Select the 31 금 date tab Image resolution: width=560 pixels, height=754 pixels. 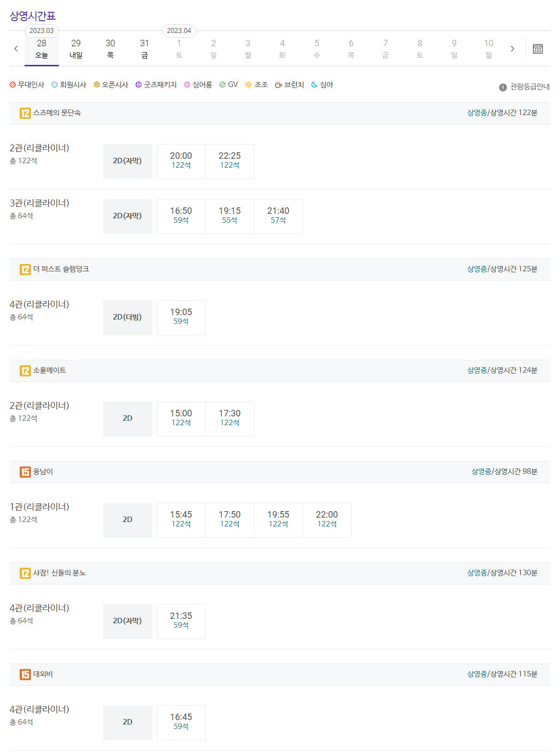point(145,49)
